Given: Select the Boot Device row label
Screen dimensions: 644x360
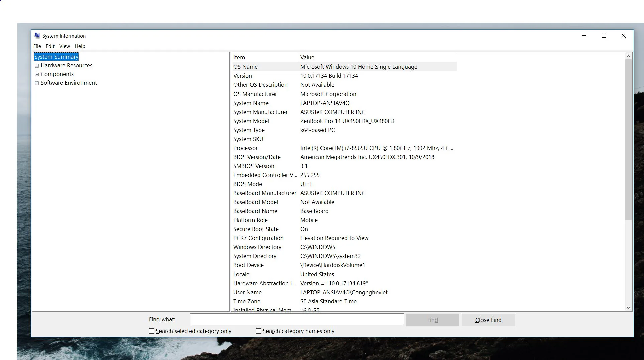Looking at the screenshot, I should click(x=248, y=265).
